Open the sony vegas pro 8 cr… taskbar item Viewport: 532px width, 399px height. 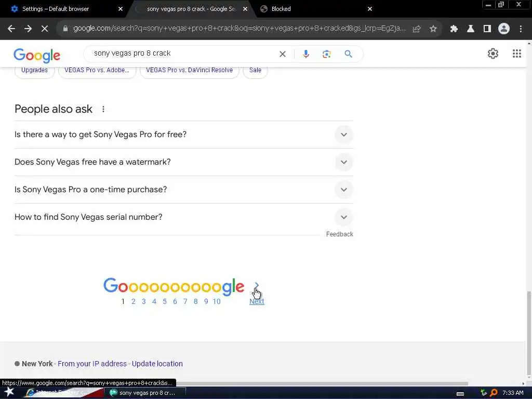pos(145,393)
